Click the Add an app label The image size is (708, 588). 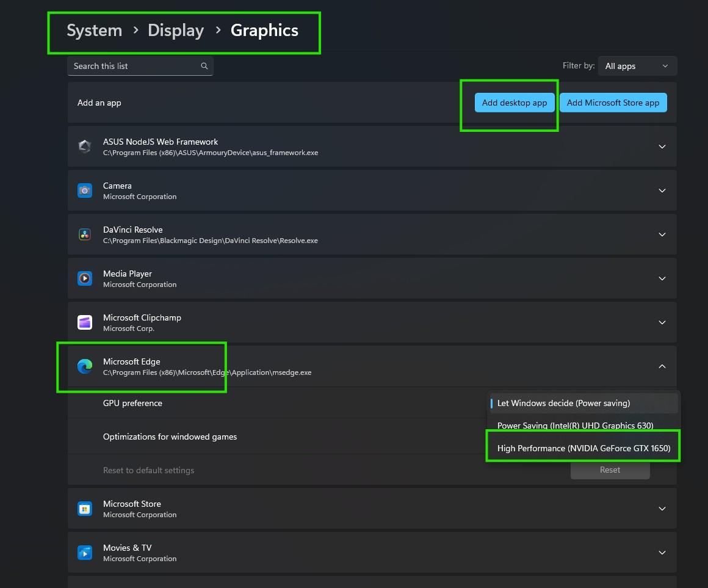tap(99, 103)
